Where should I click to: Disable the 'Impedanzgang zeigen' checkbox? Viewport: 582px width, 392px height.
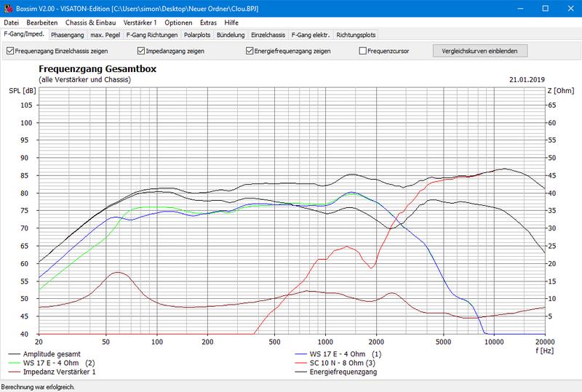coord(141,52)
